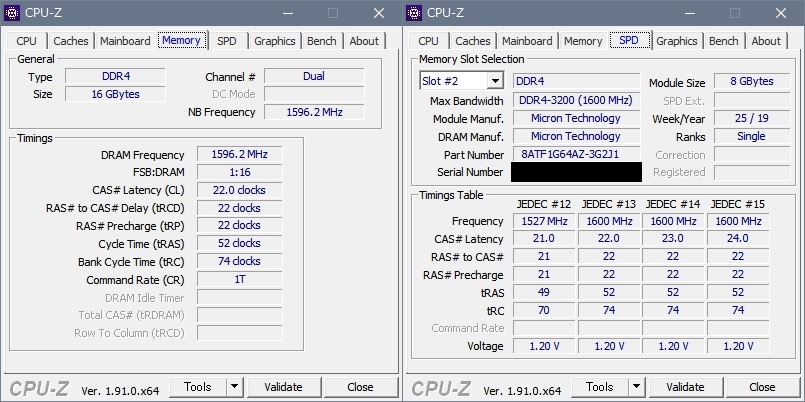
Task: Open About tab in right window
Action: coord(766,41)
